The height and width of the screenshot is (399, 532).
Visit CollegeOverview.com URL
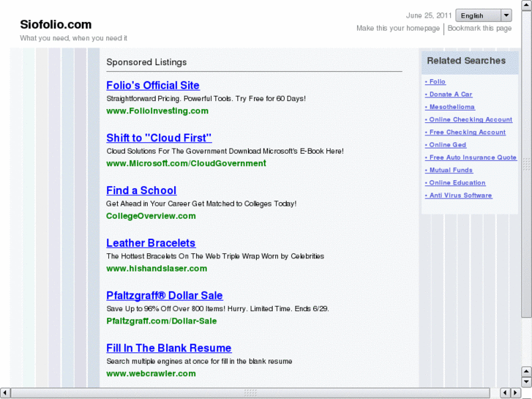click(151, 216)
